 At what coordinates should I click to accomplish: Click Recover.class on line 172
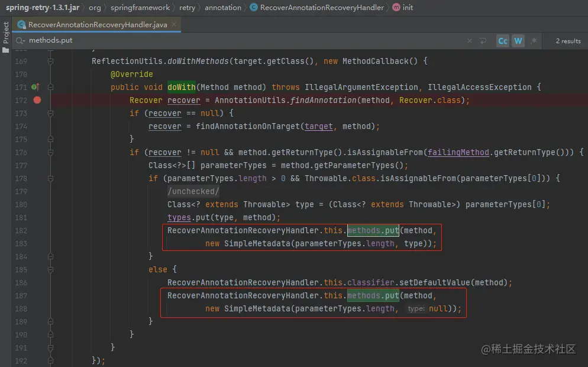point(429,100)
